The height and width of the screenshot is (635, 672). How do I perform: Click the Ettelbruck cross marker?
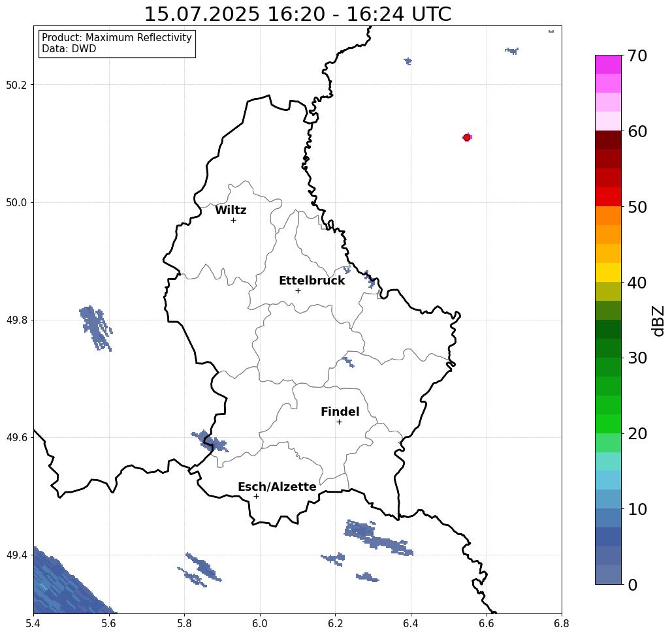[x=298, y=290]
